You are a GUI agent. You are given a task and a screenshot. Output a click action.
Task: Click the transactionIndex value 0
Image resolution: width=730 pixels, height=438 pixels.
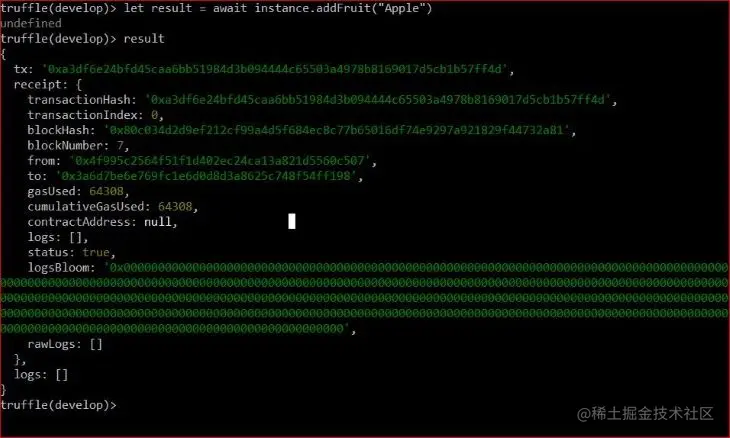(x=154, y=115)
